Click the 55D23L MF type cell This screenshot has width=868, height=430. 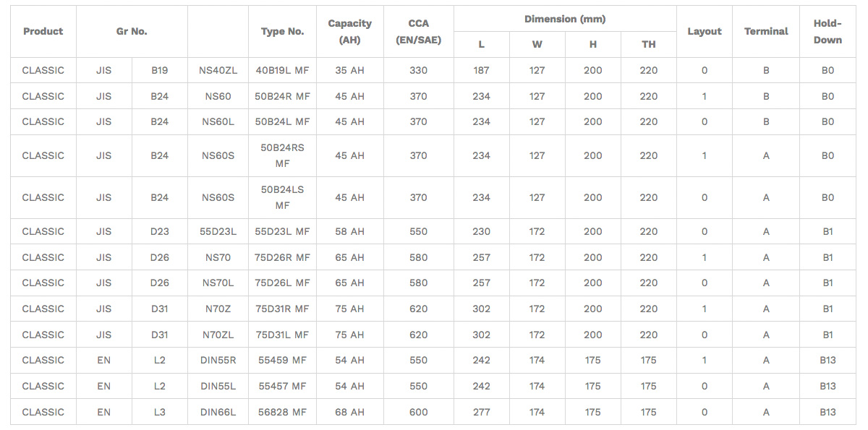tap(282, 231)
